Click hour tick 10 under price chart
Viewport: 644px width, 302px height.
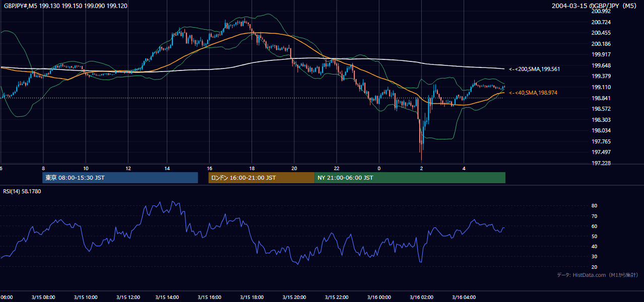click(86, 169)
